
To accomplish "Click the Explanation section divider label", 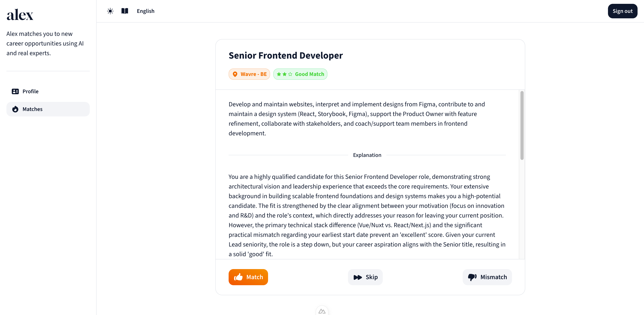I will pyautogui.click(x=367, y=155).
